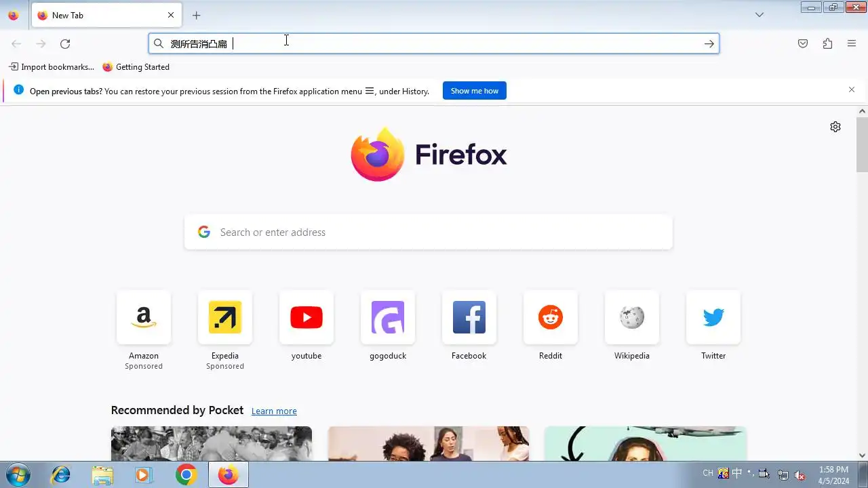Select the New Tab tab
This screenshot has width=868, height=488.
pos(106,15)
